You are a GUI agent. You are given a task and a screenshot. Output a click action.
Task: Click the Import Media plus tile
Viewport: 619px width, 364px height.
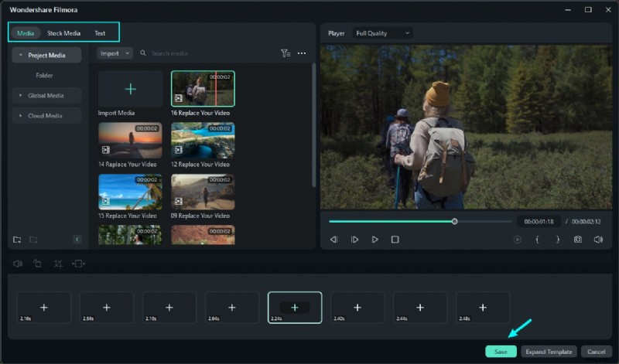click(x=130, y=89)
